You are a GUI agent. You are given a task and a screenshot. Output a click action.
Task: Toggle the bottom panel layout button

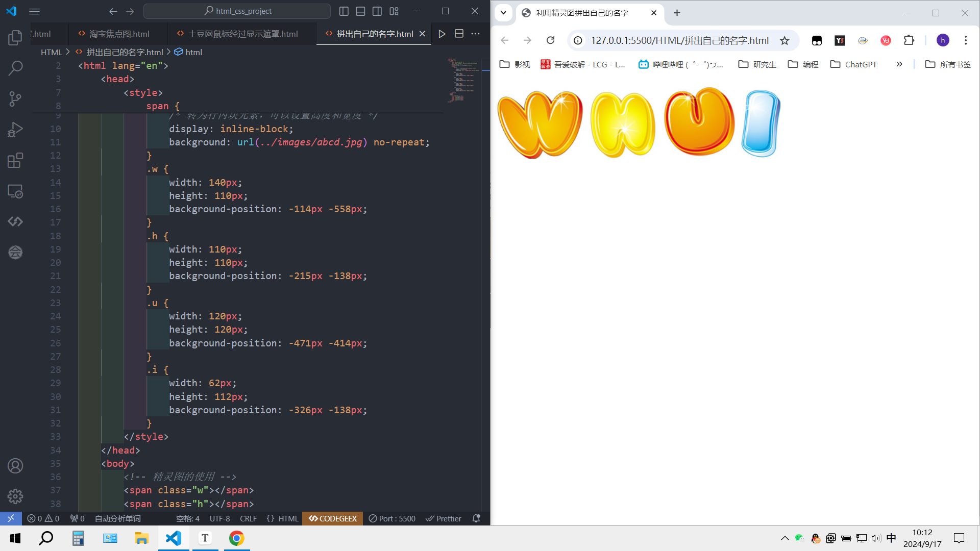(360, 11)
